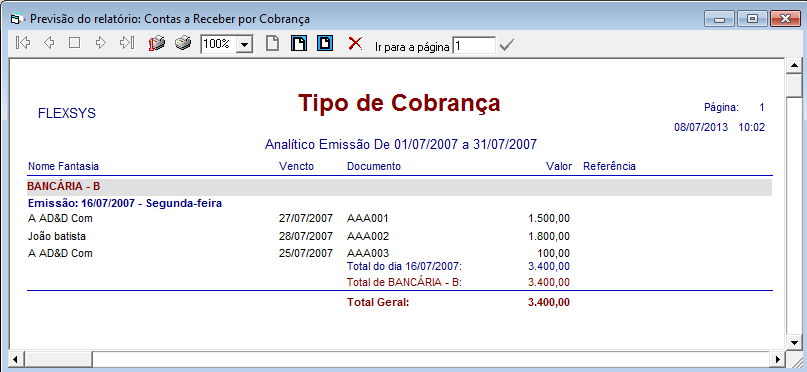
Task: Click the horizontal scrollbar left arrow
Action: pos(16,359)
